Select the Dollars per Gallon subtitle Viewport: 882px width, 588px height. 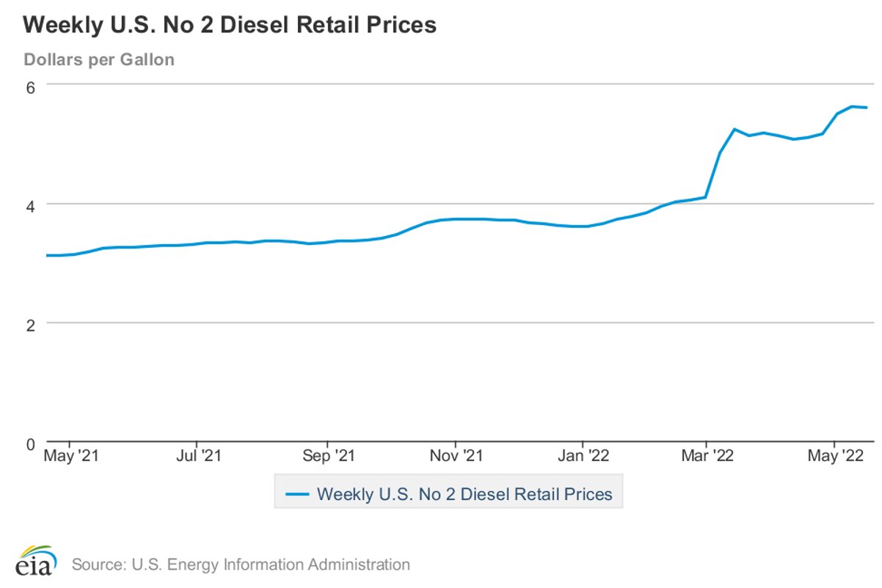click(99, 59)
